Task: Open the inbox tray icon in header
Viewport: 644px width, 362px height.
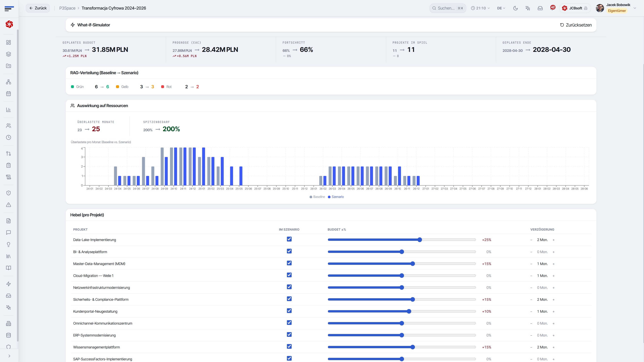Action: [x=540, y=8]
